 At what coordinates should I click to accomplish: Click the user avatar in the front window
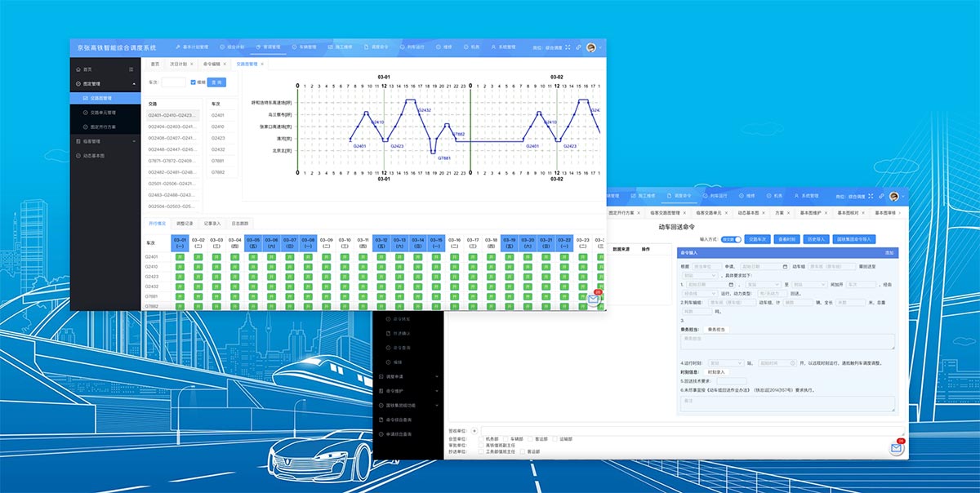(590, 47)
